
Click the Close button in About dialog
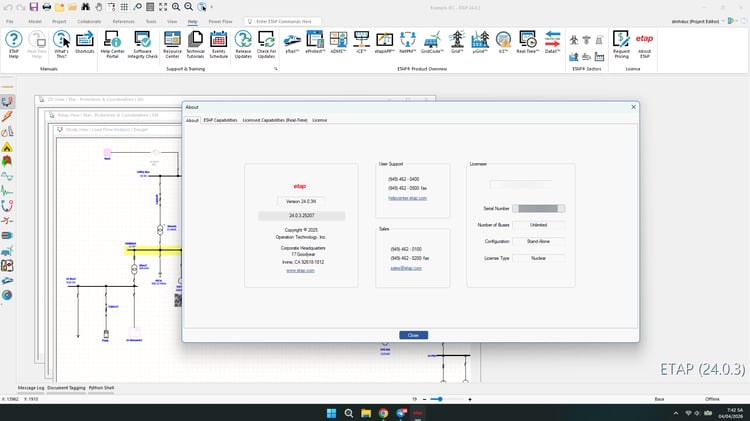(x=413, y=335)
